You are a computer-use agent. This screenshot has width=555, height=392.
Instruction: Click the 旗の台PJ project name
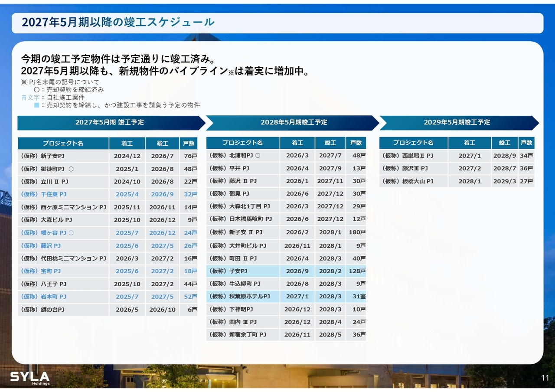click(43, 310)
